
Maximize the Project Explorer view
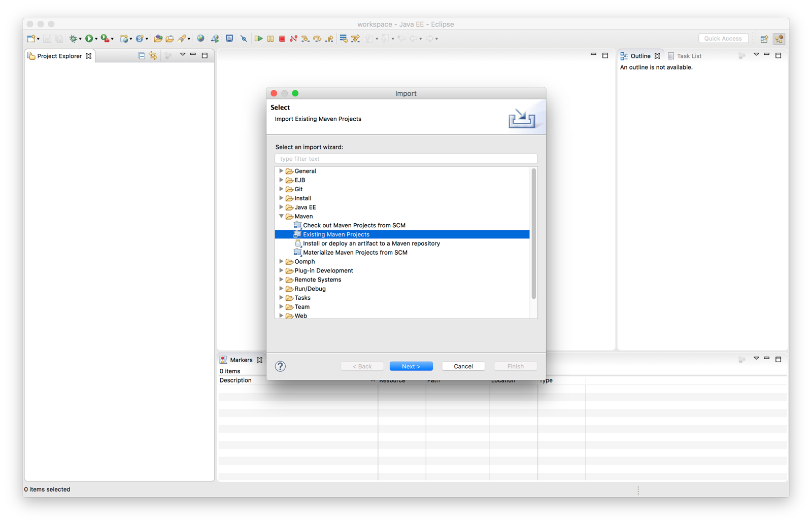coord(205,55)
